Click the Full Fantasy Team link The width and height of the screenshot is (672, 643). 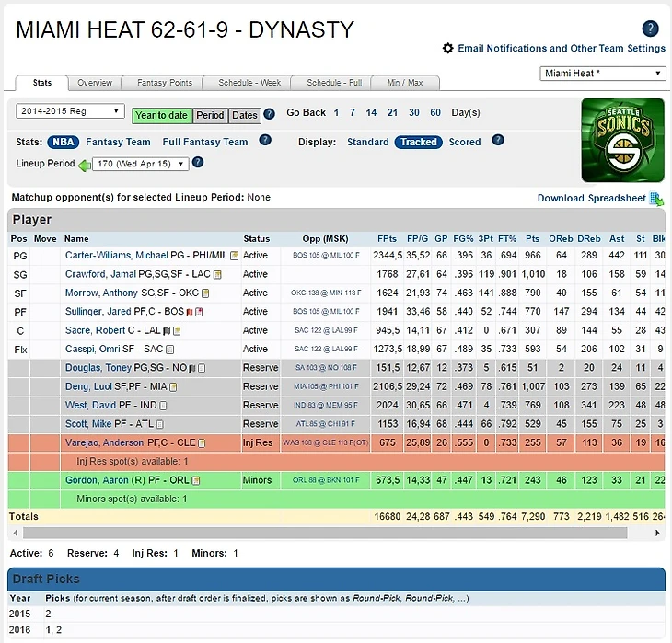pos(204,142)
